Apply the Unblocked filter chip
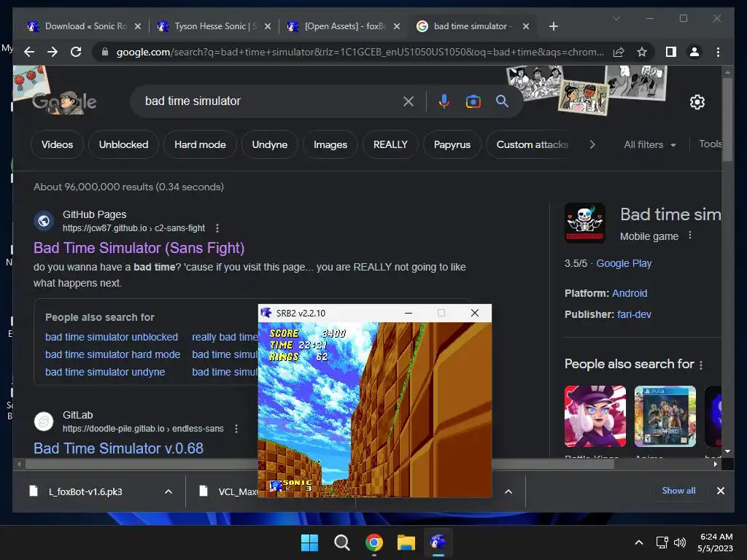This screenshot has height=560, width=747. pos(123,144)
